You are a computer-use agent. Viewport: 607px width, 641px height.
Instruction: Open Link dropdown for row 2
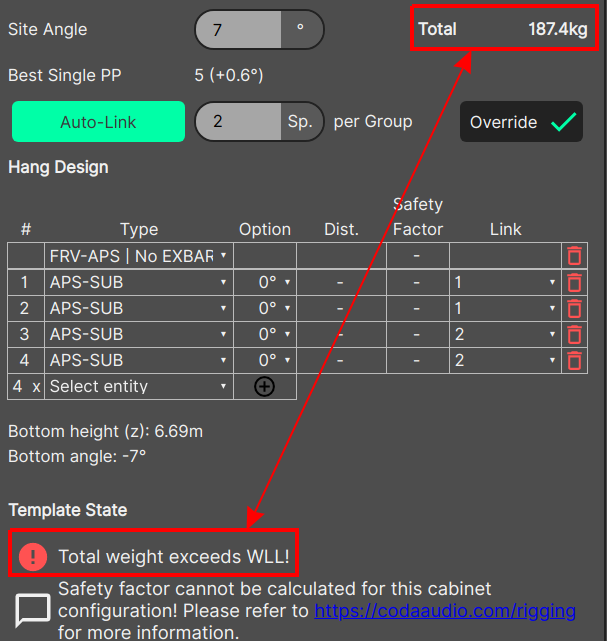coord(505,308)
